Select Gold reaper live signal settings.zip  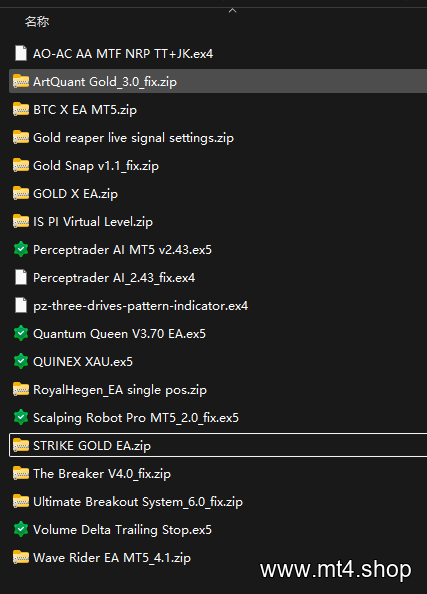tap(218, 138)
